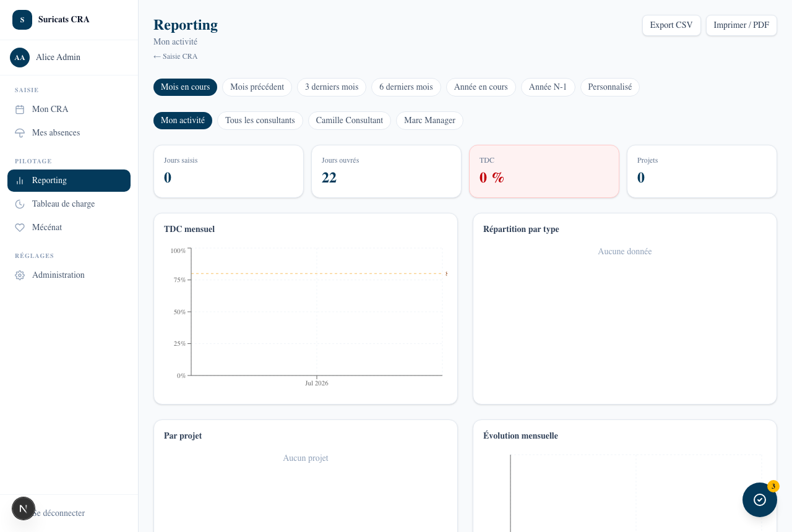Click the Jul 2026 axis label

click(x=317, y=384)
